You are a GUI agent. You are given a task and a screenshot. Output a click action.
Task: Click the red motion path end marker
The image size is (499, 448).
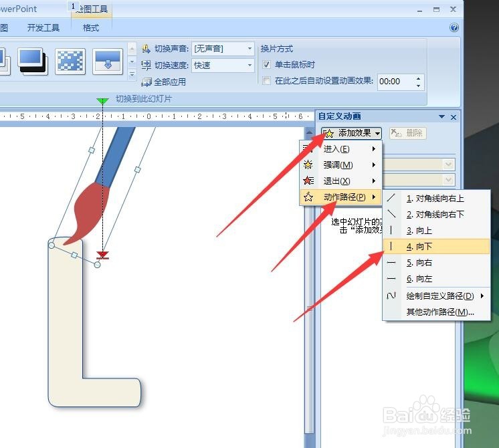pyautogui.click(x=102, y=255)
